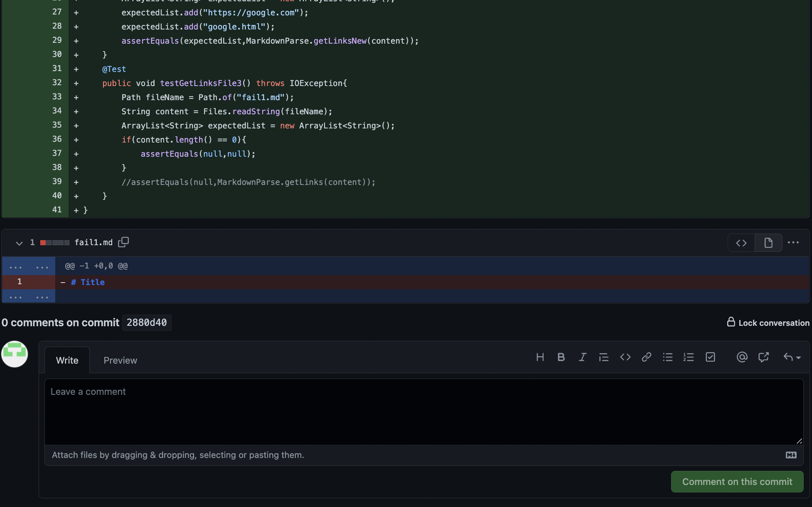
Task: Click the heading formatting icon
Action: (540, 357)
